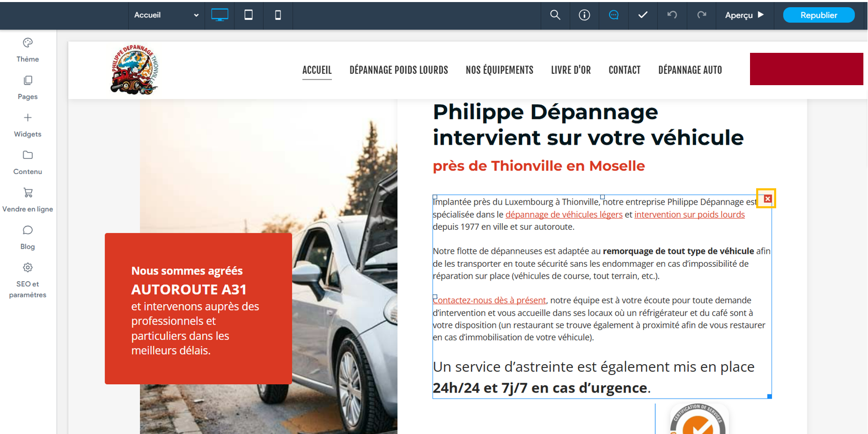Click the search magnifier icon
The height and width of the screenshot is (434, 868).
pyautogui.click(x=555, y=15)
